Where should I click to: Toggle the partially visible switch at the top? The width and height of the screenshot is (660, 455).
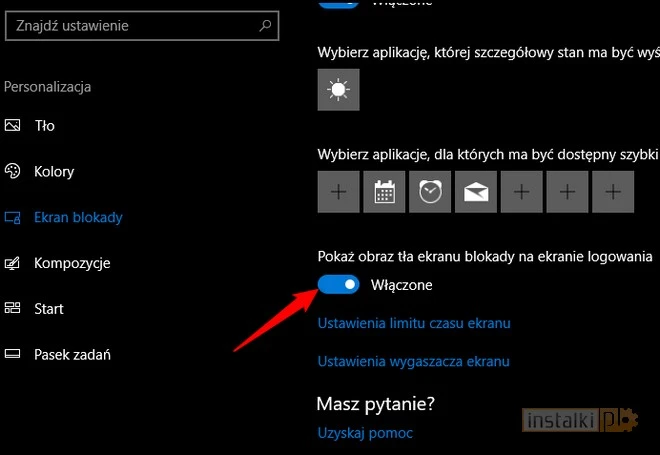(x=338, y=4)
